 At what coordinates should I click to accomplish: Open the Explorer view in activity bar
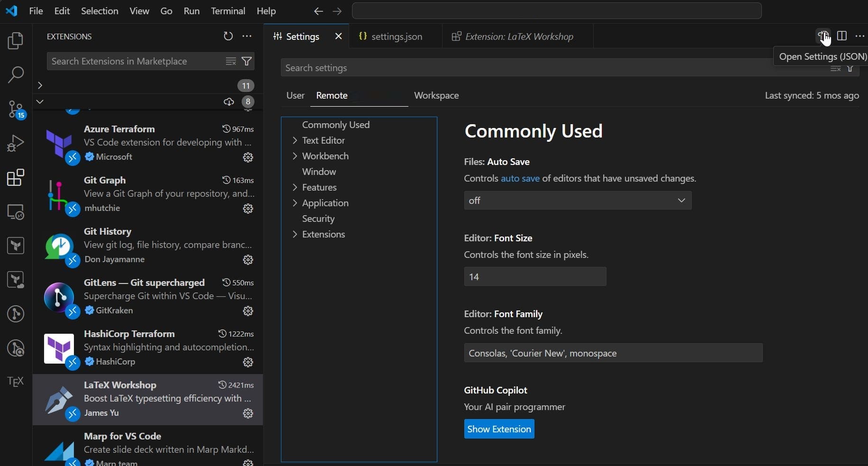(x=16, y=41)
